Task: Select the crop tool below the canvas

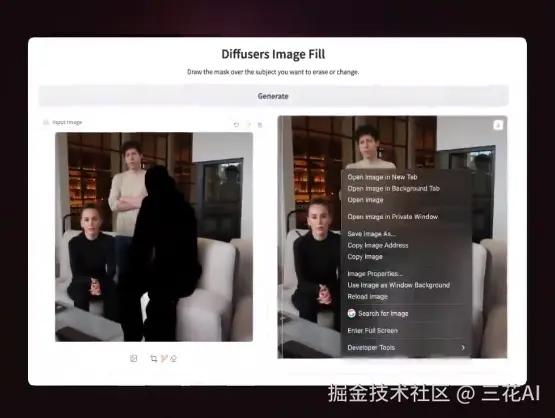Action: coord(153,359)
